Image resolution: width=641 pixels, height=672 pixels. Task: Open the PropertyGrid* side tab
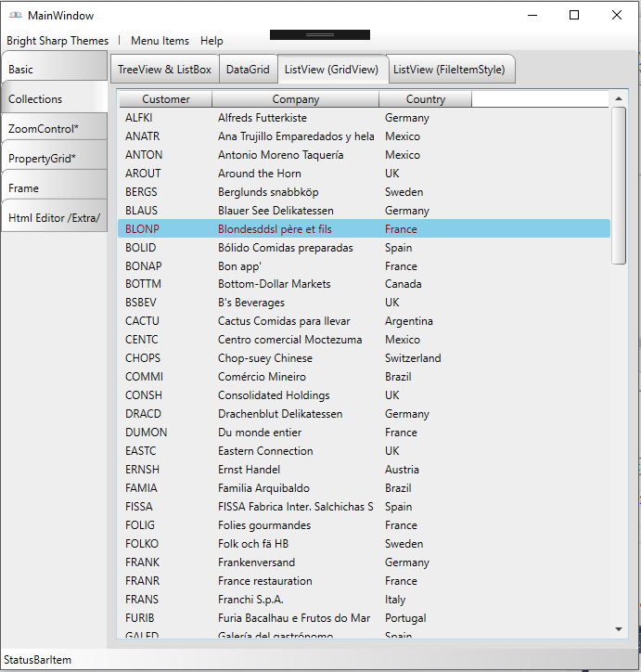click(54, 159)
